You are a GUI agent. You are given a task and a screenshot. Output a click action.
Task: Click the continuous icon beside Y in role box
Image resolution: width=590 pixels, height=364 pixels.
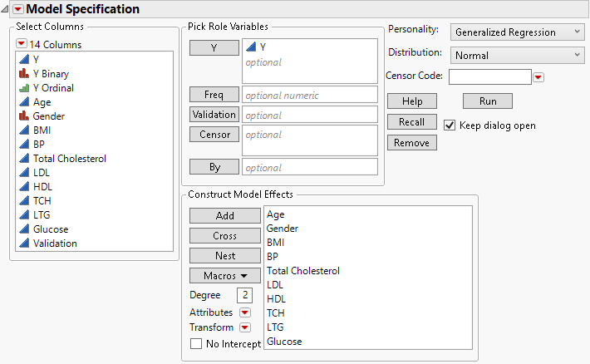coord(251,47)
